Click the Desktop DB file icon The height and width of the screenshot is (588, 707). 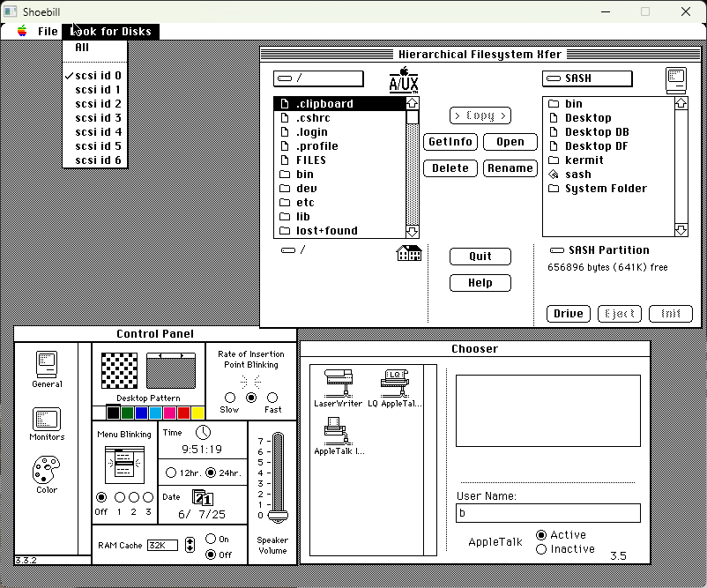(554, 132)
